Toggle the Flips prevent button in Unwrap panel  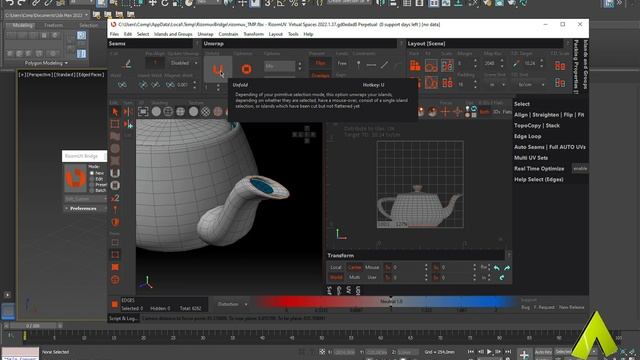(x=320, y=63)
